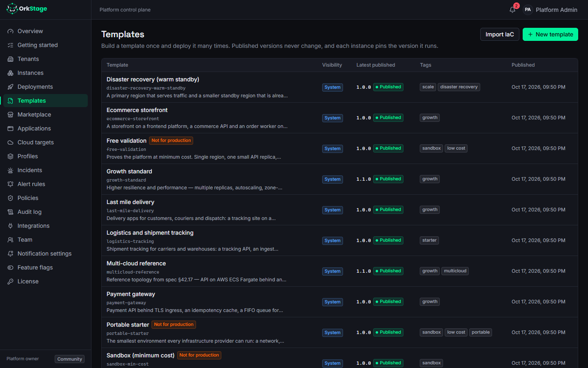Click the Cloud targets cloud icon

pyautogui.click(x=11, y=142)
